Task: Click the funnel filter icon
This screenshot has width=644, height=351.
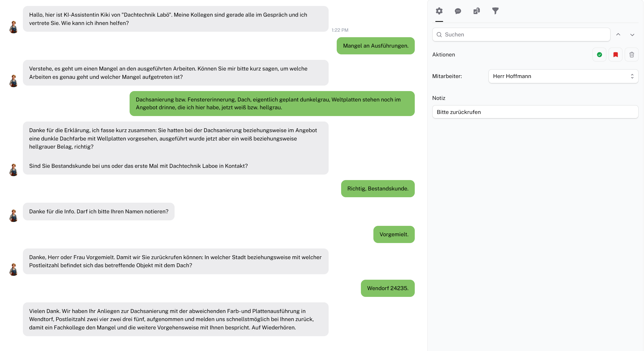Action: point(495,11)
